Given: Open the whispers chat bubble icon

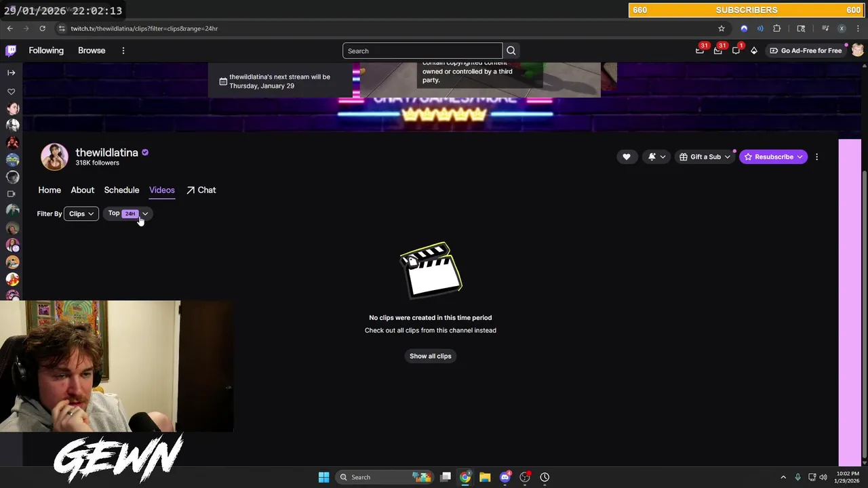Looking at the screenshot, I should click(736, 51).
